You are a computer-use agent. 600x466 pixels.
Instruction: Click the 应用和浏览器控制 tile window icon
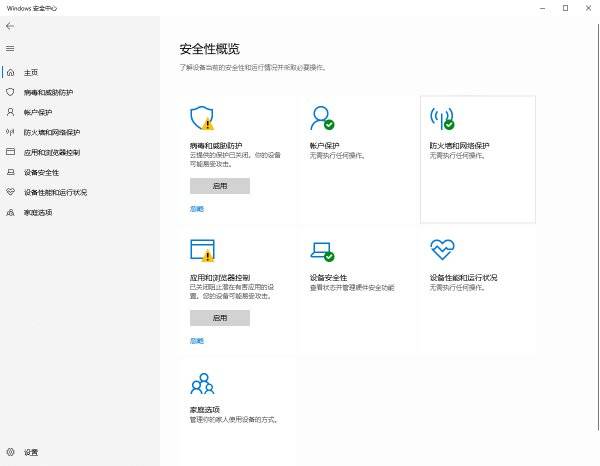(201, 250)
